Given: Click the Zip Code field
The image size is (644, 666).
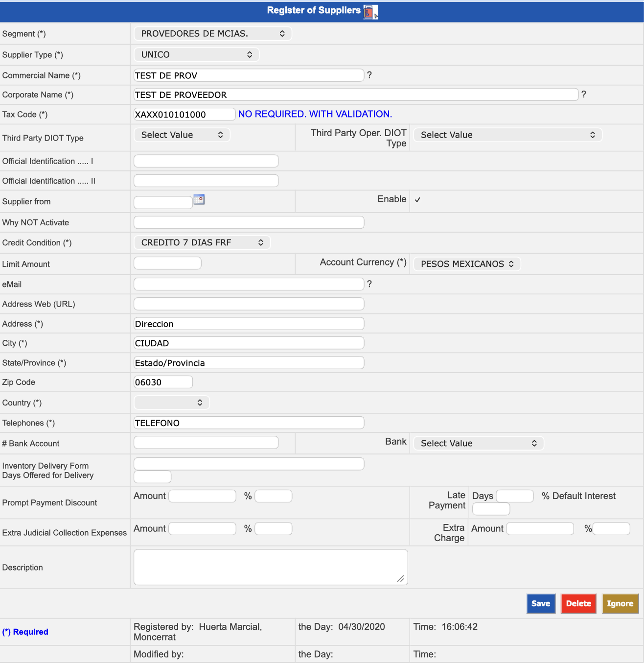Looking at the screenshot, I should [x=163, y=382].
